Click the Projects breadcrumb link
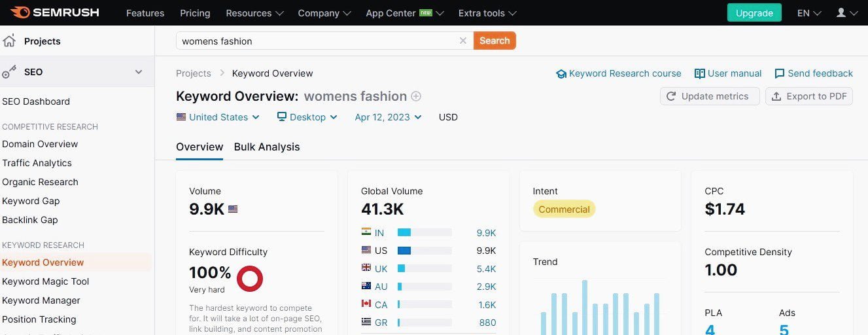This screenshot has height=335, width=868. point(194,73)
